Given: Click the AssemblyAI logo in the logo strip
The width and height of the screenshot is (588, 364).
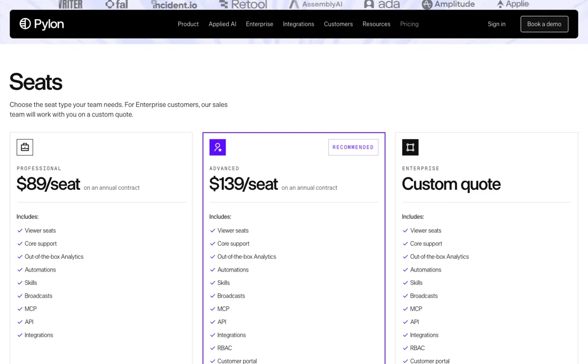Looking at the screenshot, I should 316,4.
